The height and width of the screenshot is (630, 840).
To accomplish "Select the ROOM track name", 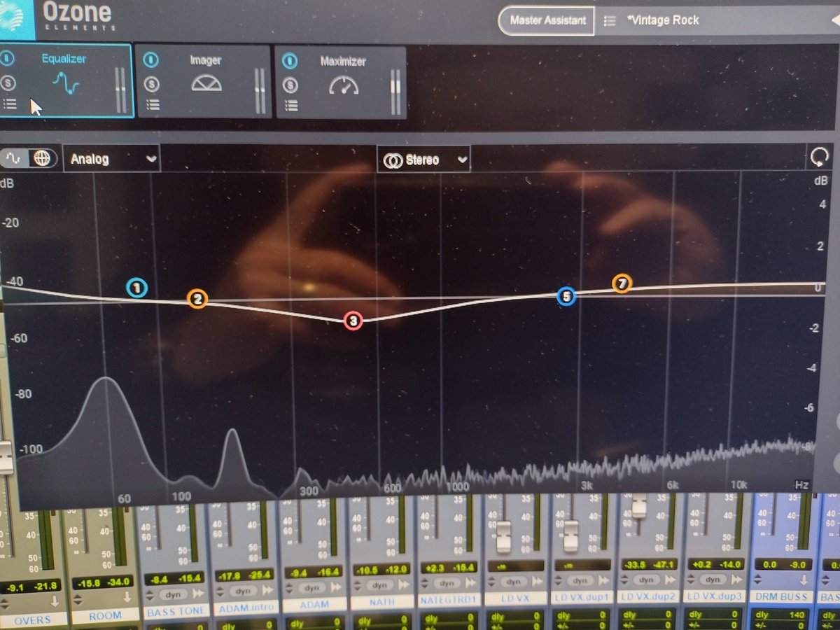I will tap(105, 616).
